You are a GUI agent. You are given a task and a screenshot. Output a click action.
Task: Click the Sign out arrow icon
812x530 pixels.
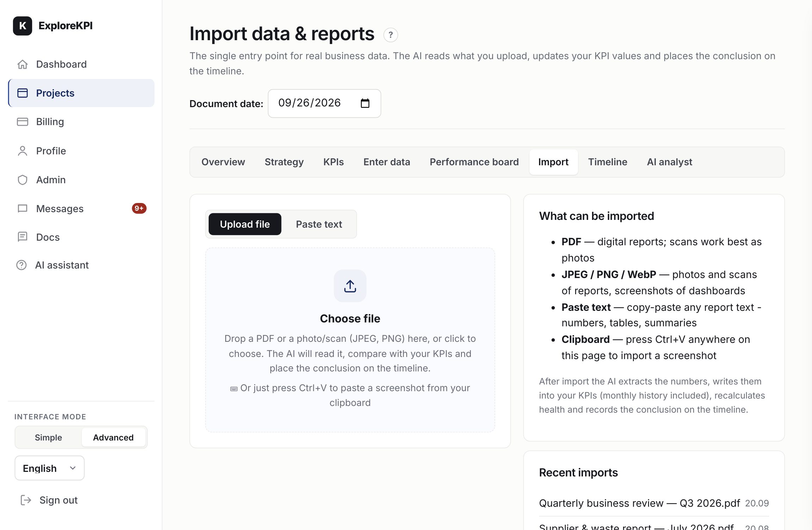(26, 500)
